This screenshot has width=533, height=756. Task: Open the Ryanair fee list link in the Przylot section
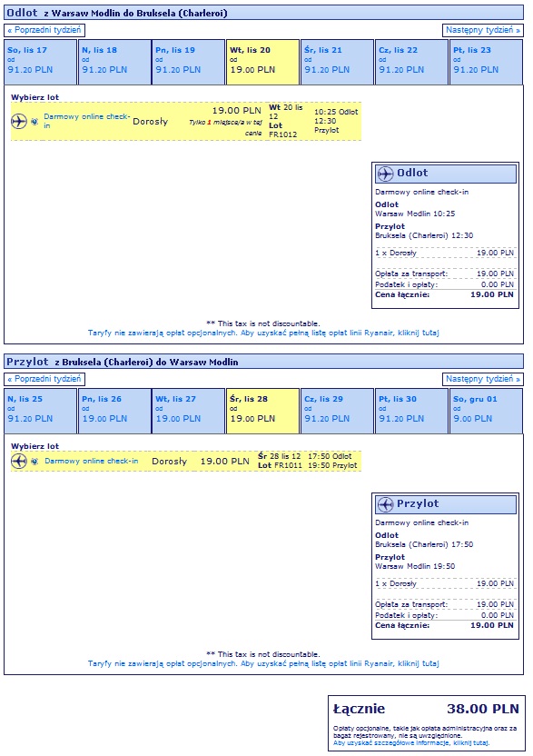coord(263,663)
